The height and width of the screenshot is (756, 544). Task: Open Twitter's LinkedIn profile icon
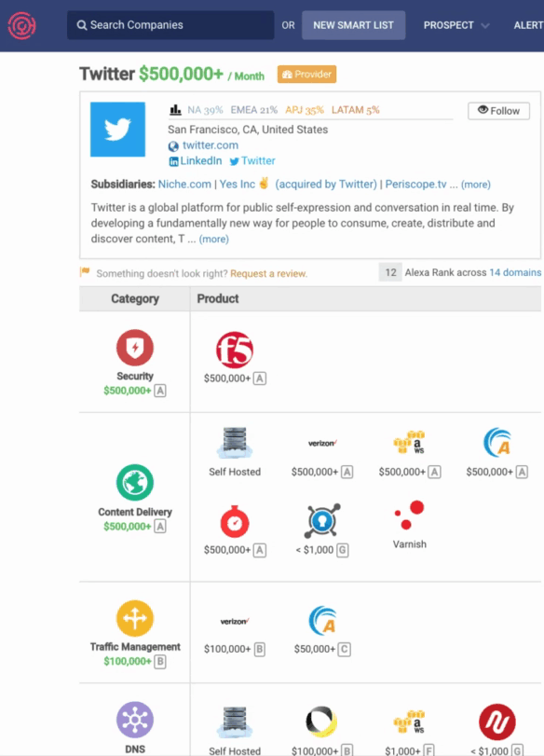pyautogui.click(x=173, y=160)
